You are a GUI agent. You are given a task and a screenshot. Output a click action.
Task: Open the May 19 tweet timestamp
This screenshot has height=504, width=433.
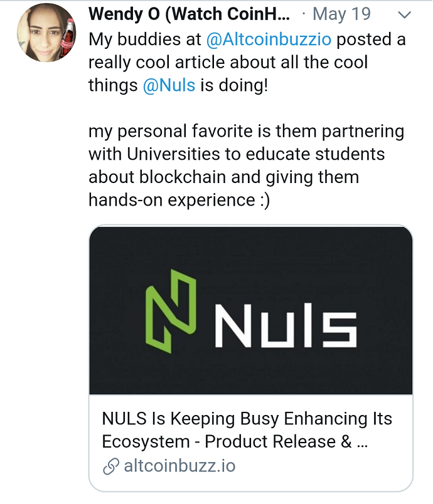(341, 14)
